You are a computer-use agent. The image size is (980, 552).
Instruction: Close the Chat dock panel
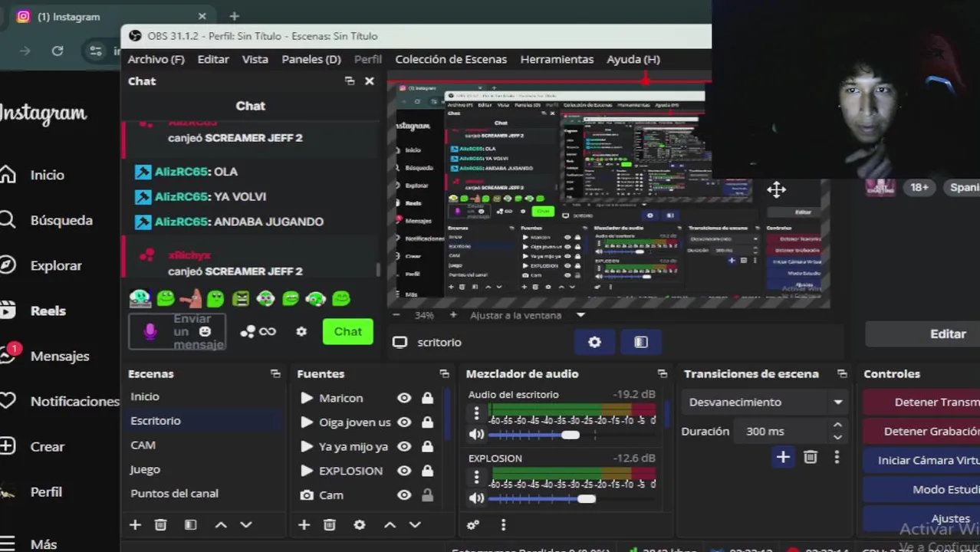click(369, 80)
